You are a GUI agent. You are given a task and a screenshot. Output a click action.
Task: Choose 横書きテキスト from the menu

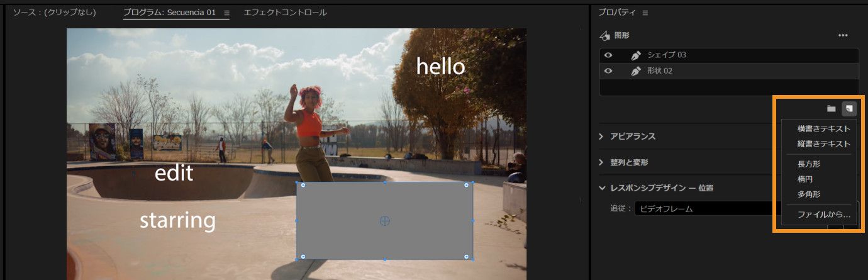[x=823, y=128]
